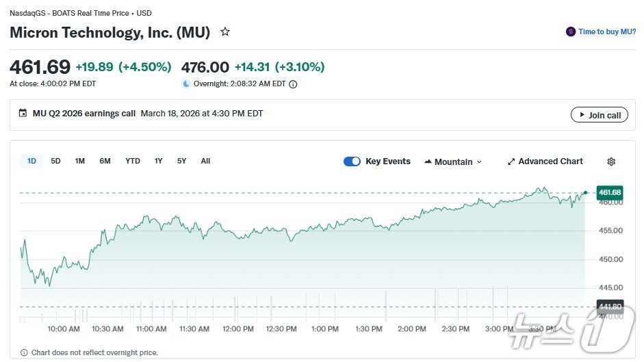Expand the Mountain chart type dropdown
644x362 pixels.
pos(453,161)
